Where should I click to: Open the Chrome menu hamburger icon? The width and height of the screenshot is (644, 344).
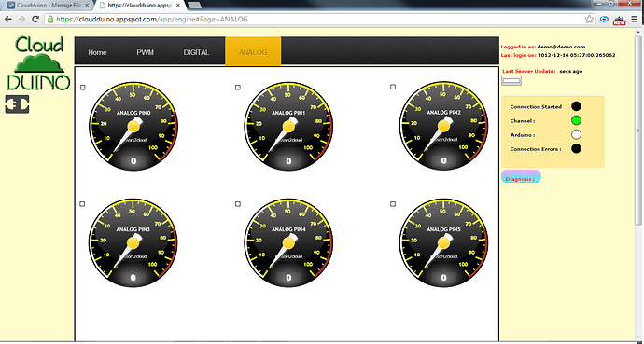635,20
